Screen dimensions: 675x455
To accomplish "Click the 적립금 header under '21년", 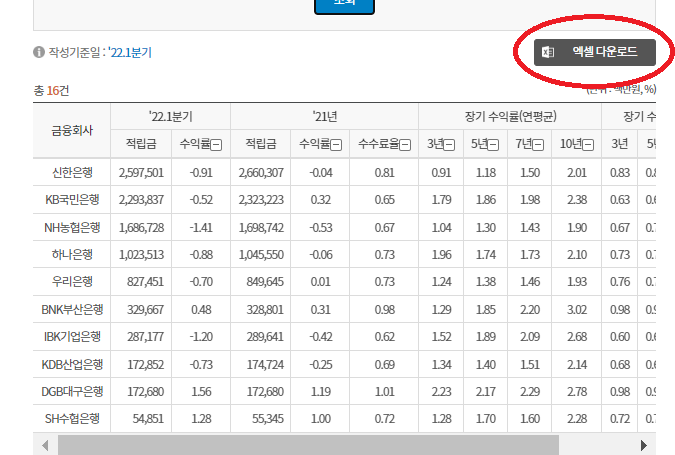I will coord(261,144).
